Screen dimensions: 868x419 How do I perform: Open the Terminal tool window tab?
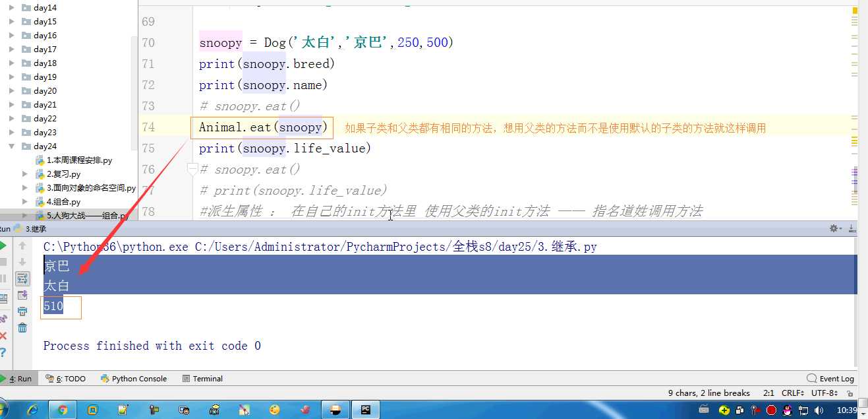pos(207,379)
